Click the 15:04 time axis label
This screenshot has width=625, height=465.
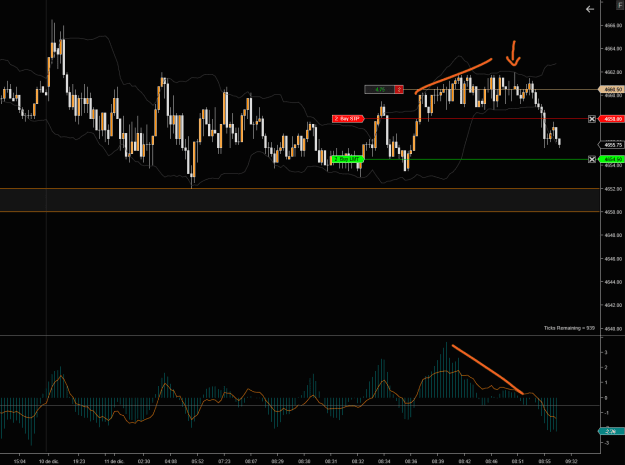pyautogui.click(x=20, y=461)
